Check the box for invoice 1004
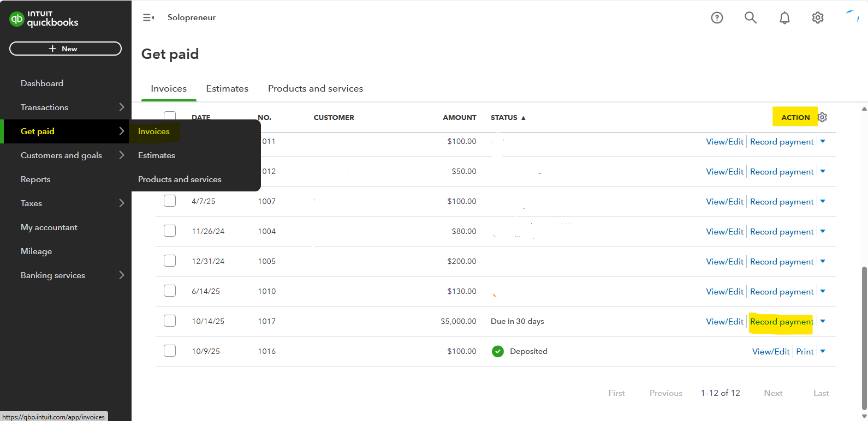 coord(170,231)
